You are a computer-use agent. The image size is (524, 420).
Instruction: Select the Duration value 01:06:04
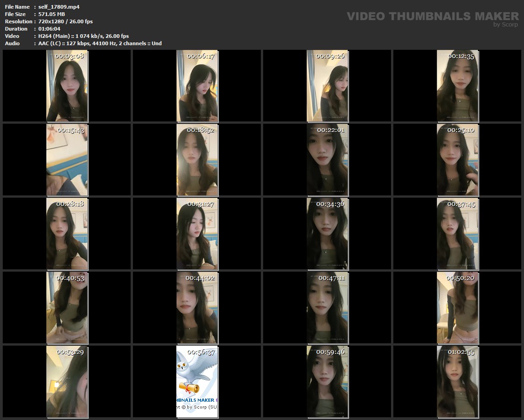pos(49,29)
